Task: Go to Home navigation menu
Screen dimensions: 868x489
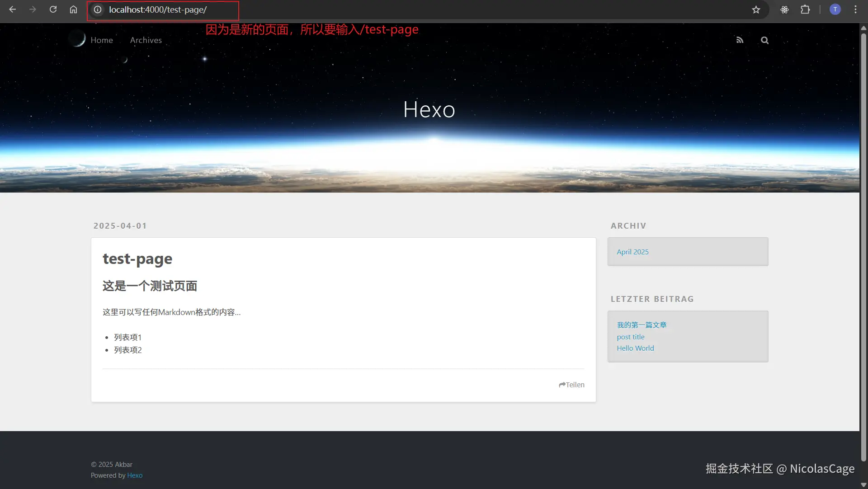Action: [x=102, y=40]
